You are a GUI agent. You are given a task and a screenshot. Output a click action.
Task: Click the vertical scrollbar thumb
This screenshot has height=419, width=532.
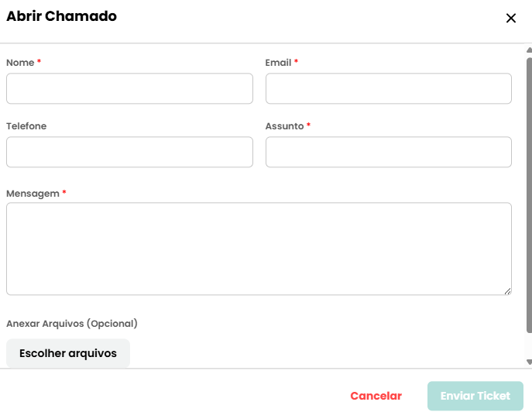coord(529,195)
